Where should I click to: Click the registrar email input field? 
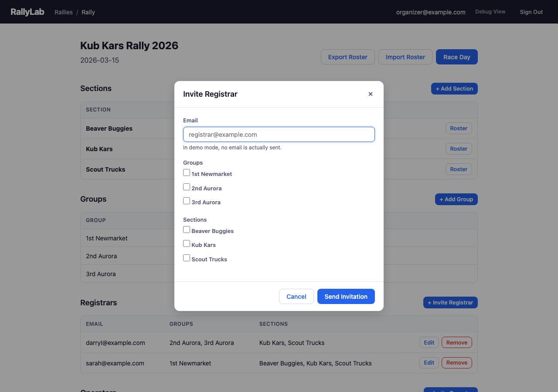tap(279, 134)
